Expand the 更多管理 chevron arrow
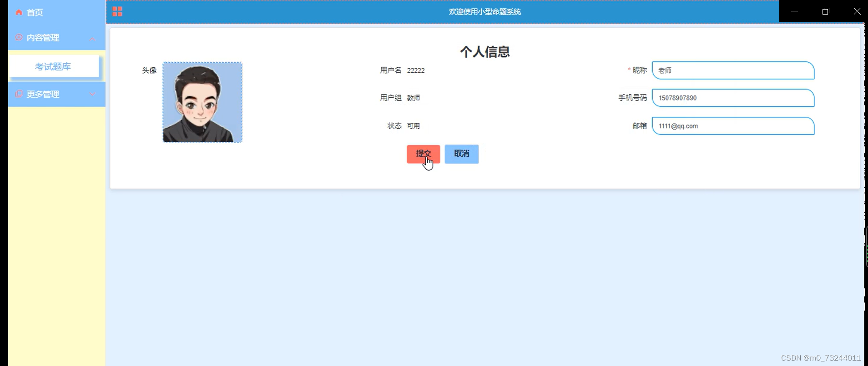The height and width of the screenshot is (366, 868). (92, 94)
